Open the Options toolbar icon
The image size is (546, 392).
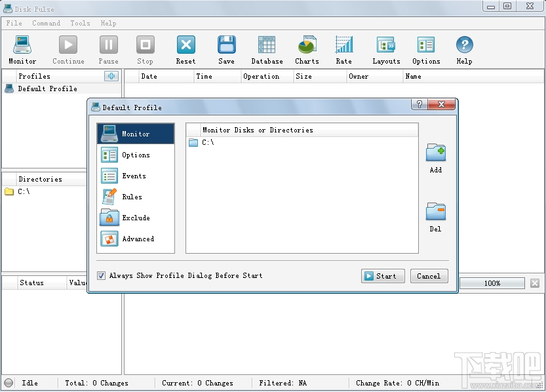[x=426, y=45]
